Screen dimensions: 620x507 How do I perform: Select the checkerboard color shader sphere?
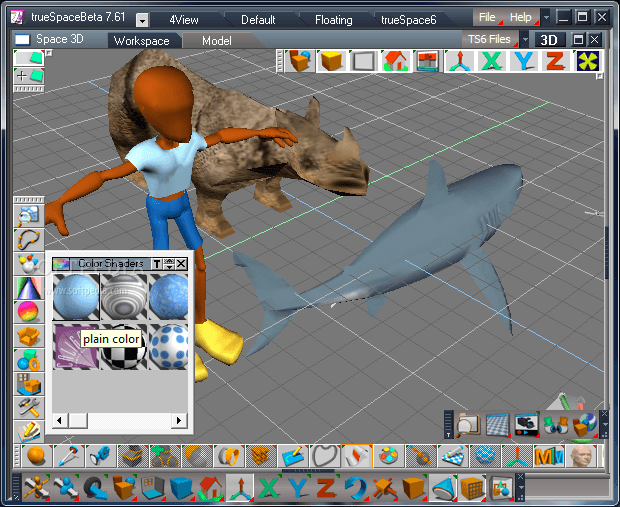coord(125,345)
